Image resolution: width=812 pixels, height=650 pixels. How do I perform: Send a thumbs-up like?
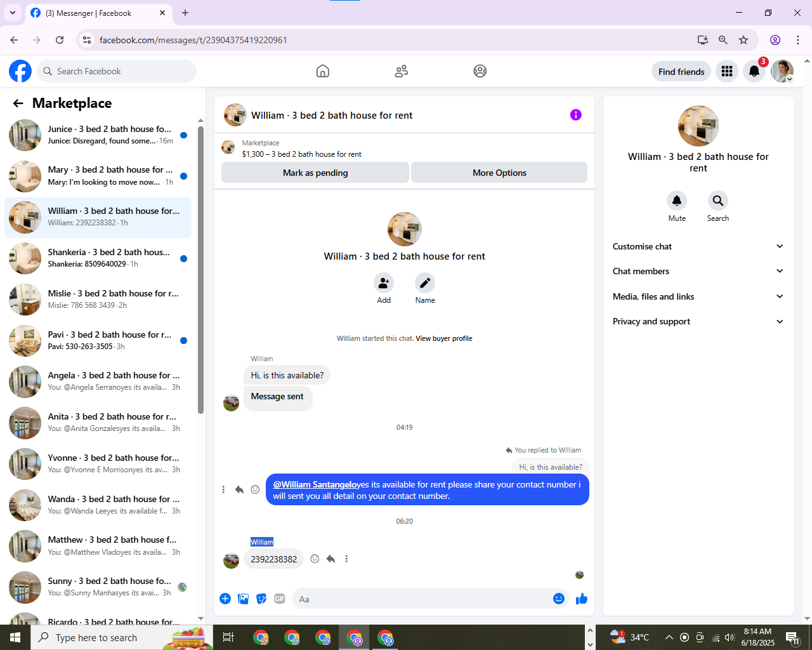pyautogui.click(x=582, y=599)
